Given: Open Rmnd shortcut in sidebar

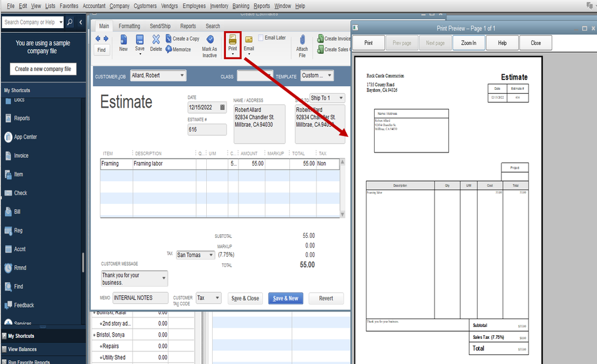Looking at the screenshot, I should [x=16, y=268].
